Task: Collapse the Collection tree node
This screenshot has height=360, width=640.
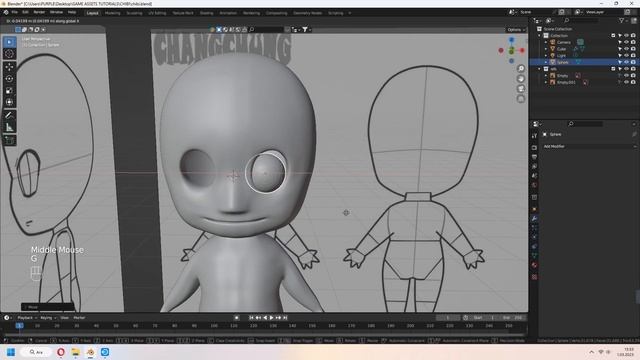Action: point(540,36)
